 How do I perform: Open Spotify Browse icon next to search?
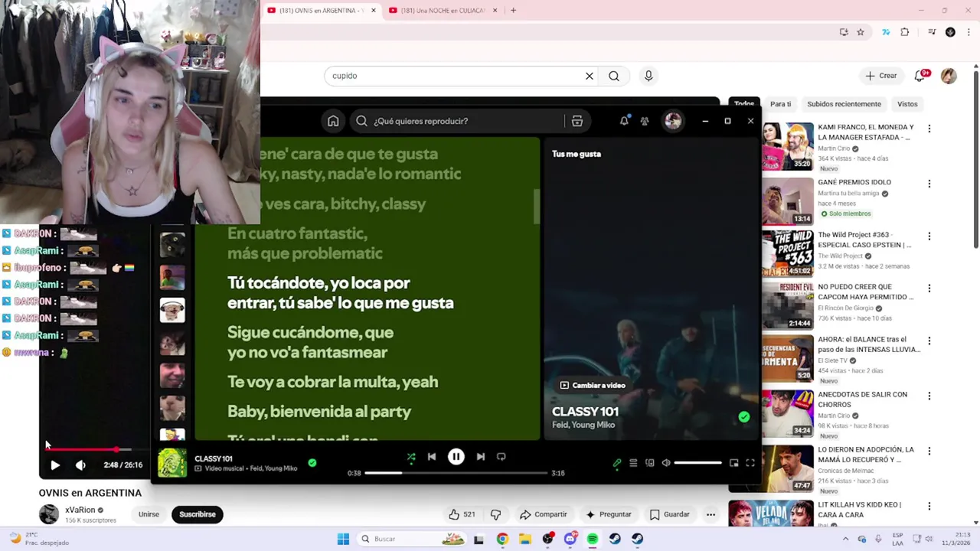577,121
